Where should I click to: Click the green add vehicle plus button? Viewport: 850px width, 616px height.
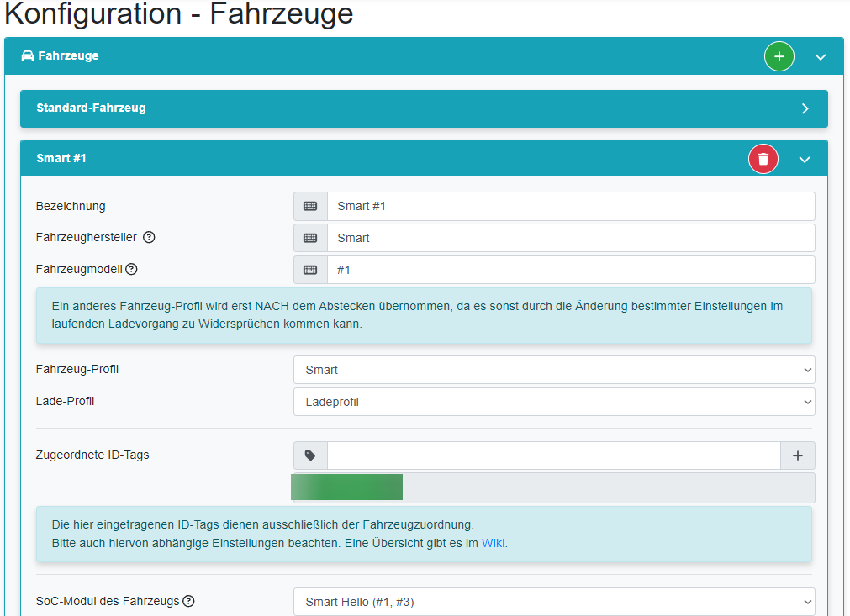[x=779, y=56]
